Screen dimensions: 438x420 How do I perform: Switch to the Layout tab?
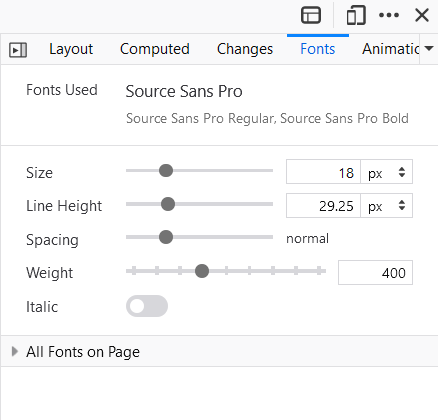pos(71,49)
